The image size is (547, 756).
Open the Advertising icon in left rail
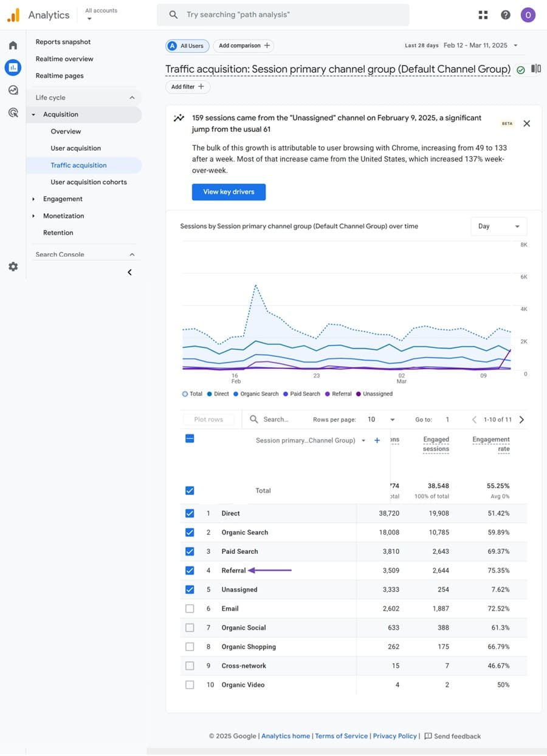[x=13, y=112]
